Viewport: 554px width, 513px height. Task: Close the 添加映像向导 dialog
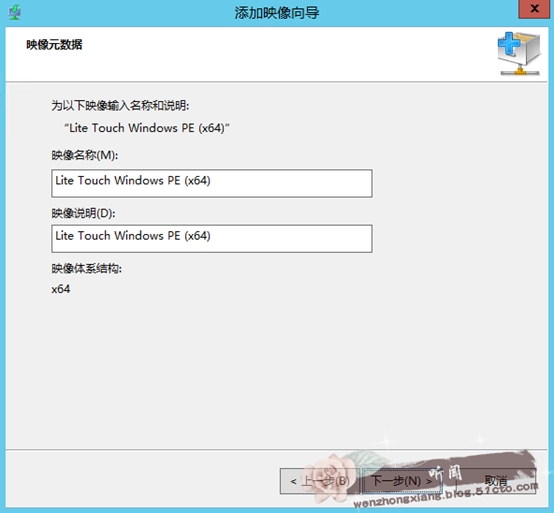pyautogui.click(x=534, y=9)
